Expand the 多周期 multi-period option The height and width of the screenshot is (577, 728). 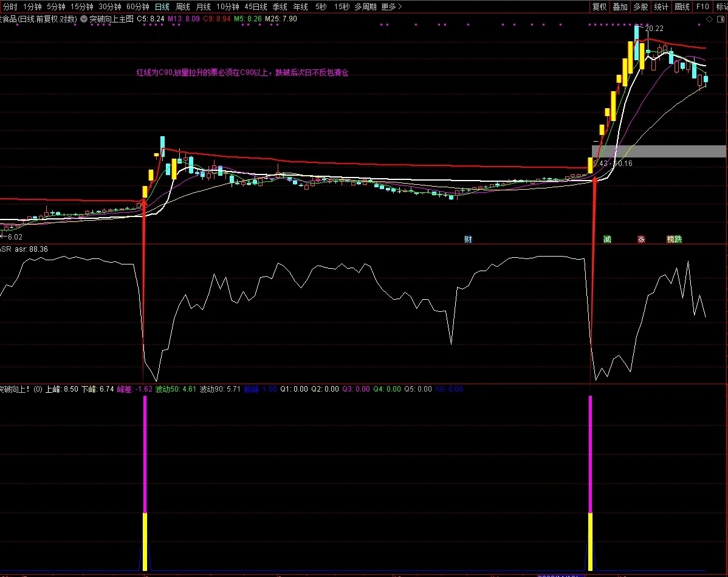365,7
